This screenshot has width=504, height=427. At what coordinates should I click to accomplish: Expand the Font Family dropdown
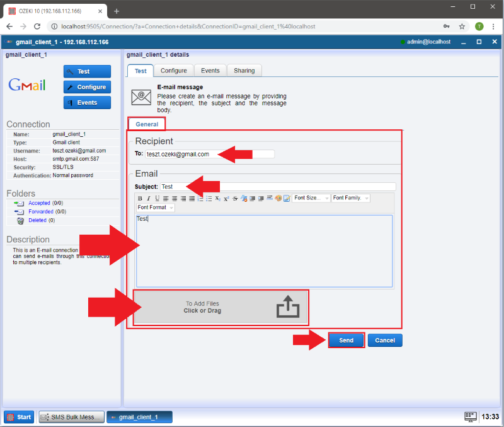coord(351,198)
